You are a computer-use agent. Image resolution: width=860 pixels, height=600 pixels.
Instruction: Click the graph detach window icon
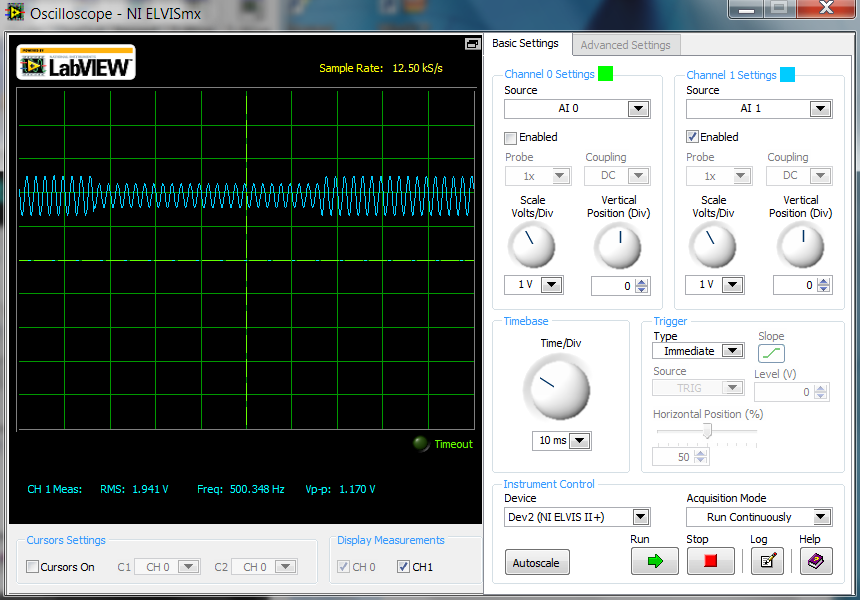pos(472,44)
